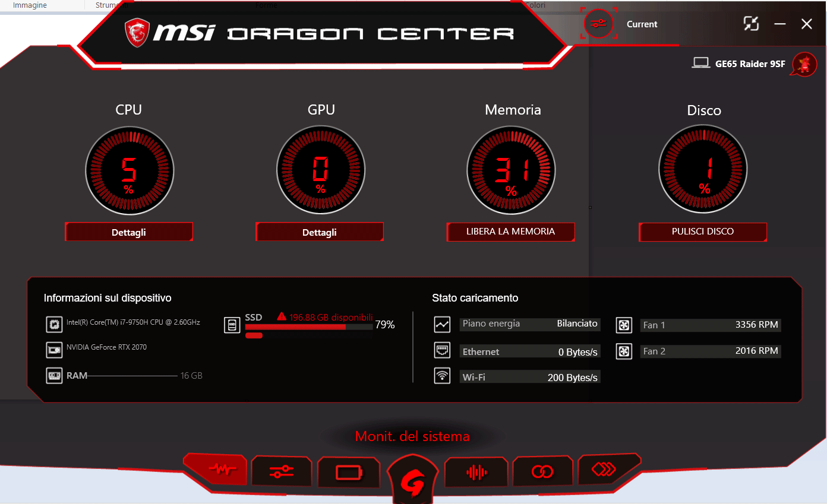827x504 pixels.
Task: Click the Wi-Fi 200 Bytes/s value
Action: click(572, 378)
